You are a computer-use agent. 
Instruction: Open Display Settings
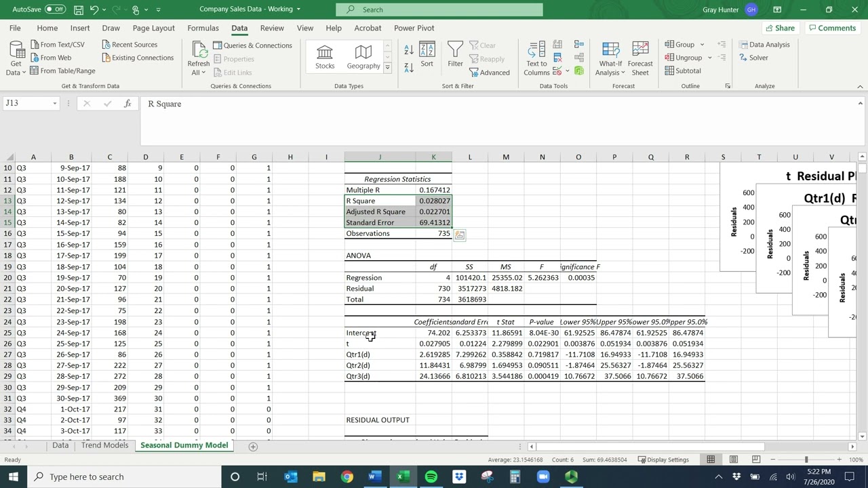(663, 460)
